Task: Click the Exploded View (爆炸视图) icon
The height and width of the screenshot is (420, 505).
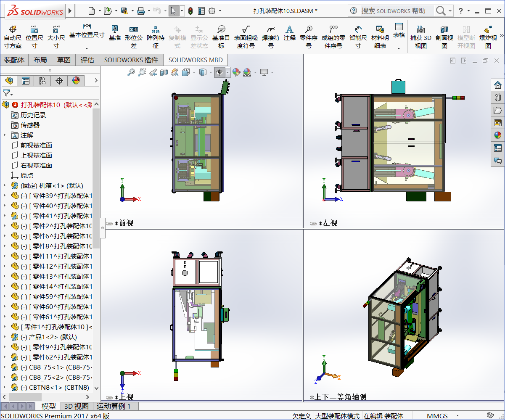Action: [488, 36]
